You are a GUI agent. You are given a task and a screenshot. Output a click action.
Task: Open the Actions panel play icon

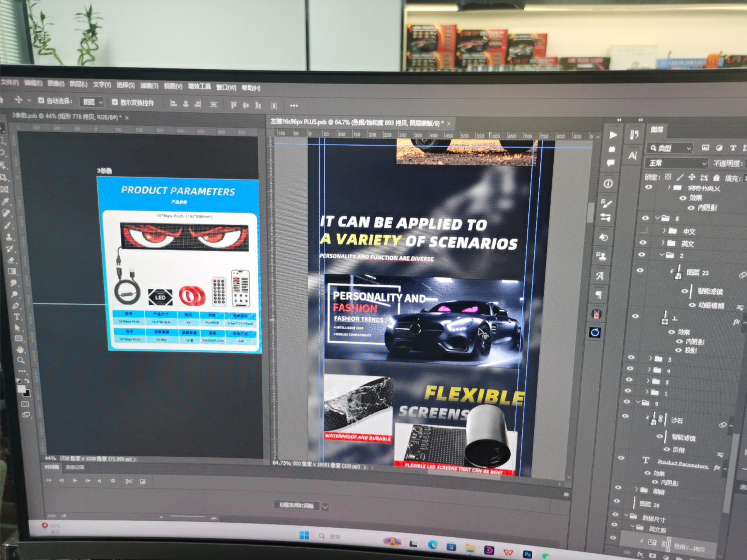tap(613, 135)
